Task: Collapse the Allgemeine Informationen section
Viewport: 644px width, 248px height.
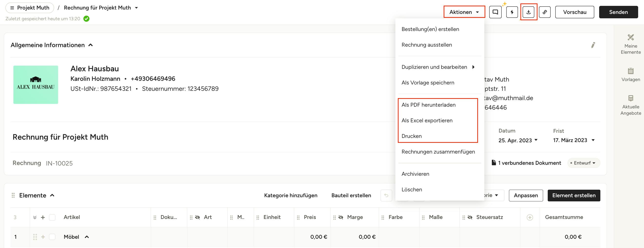Action: coord(90,45)
